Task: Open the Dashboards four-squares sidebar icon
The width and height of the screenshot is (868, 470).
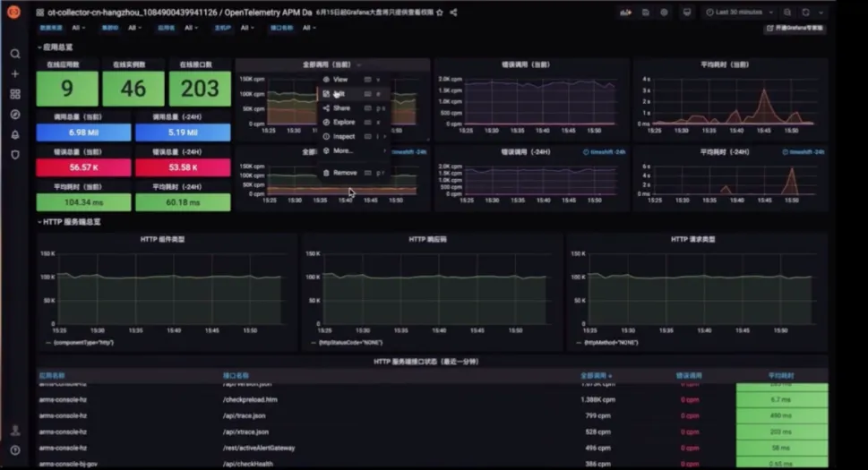Action: pos(15,94)
